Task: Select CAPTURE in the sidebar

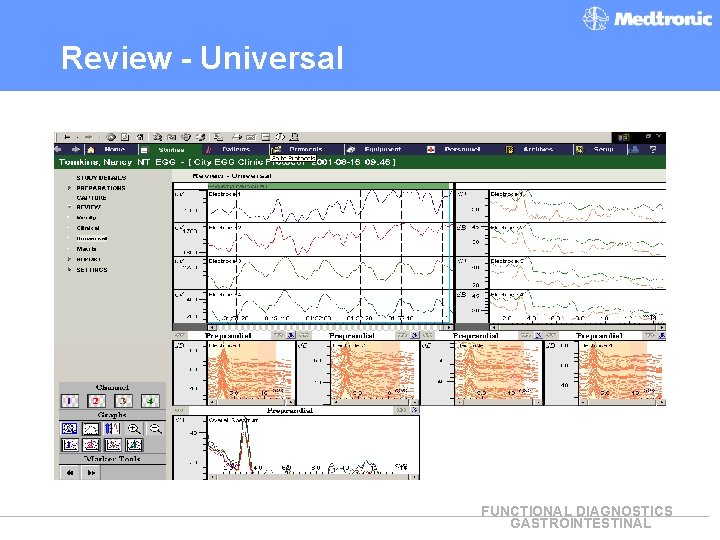Action: pyautogui.click(x=91, y=198)
